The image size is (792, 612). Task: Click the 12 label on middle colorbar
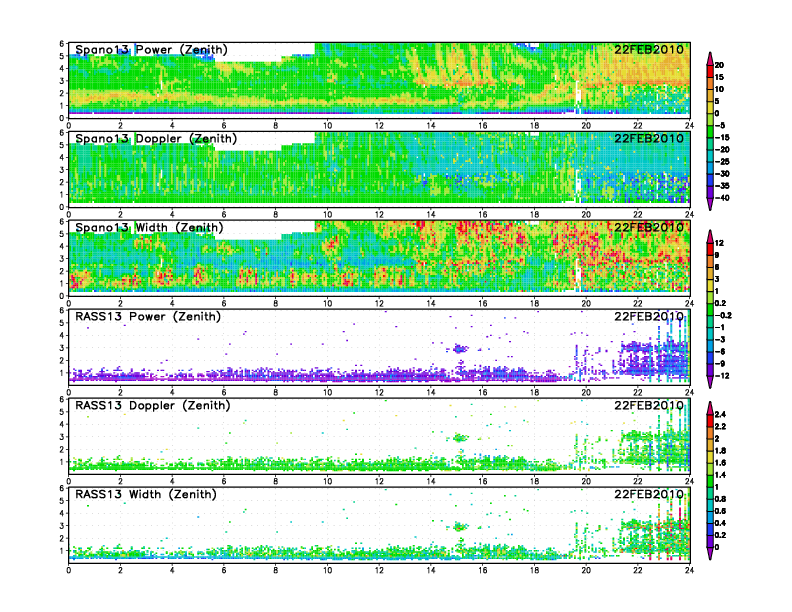(719, 243)
